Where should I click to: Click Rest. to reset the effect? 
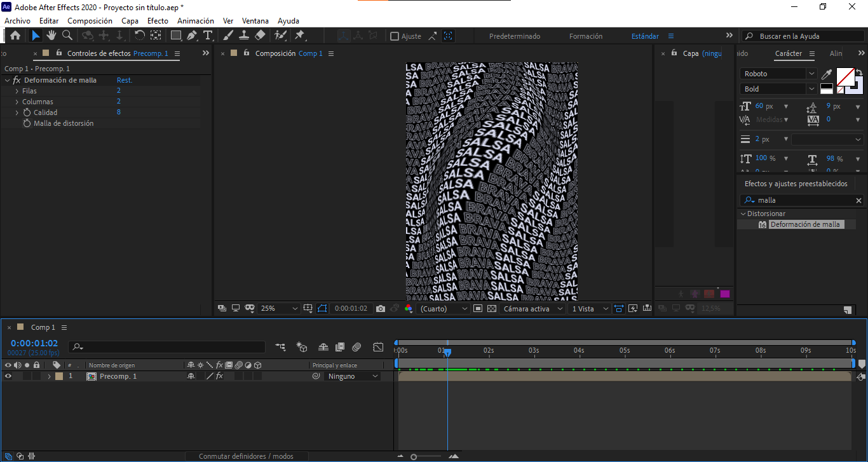click(x=125, y=80)
